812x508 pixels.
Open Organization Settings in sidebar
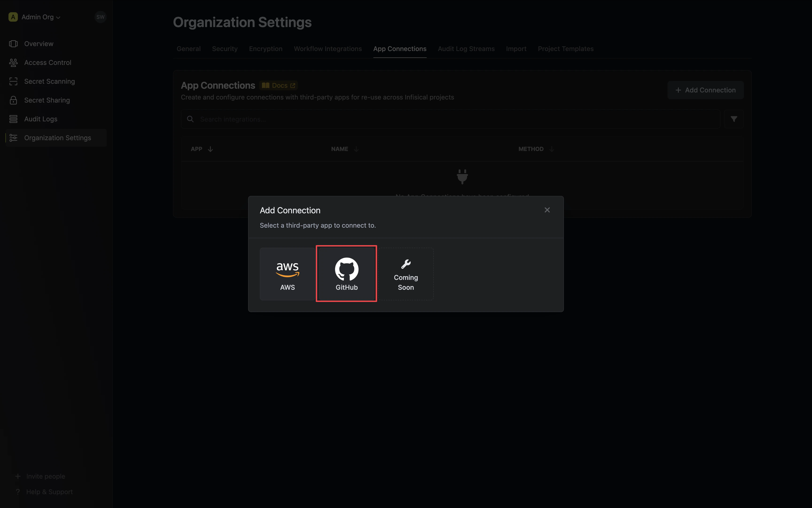(x=56, y=138)
